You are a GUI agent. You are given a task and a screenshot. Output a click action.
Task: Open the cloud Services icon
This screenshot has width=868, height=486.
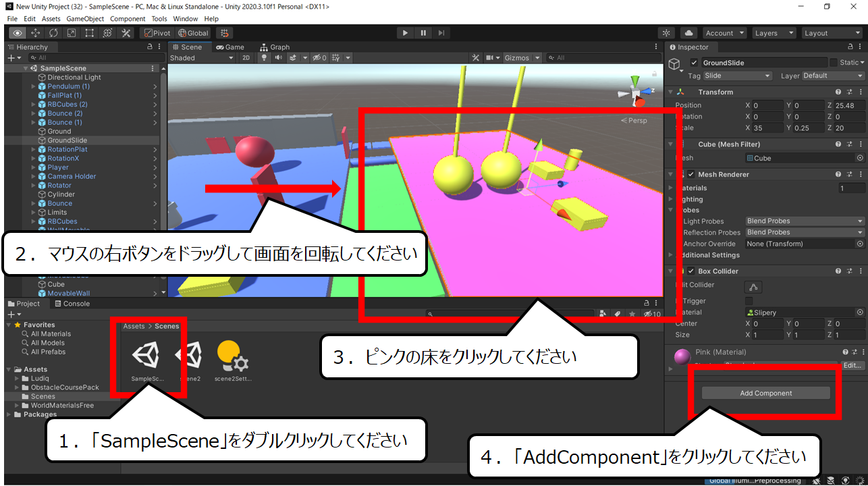point(688,33)
